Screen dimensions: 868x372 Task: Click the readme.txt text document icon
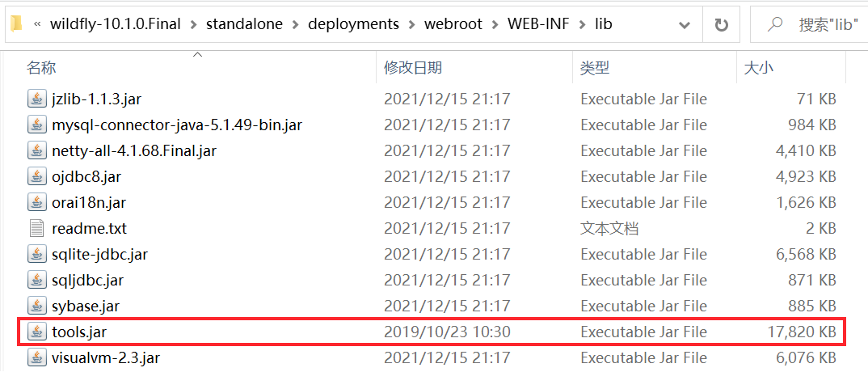click(36, 229)
